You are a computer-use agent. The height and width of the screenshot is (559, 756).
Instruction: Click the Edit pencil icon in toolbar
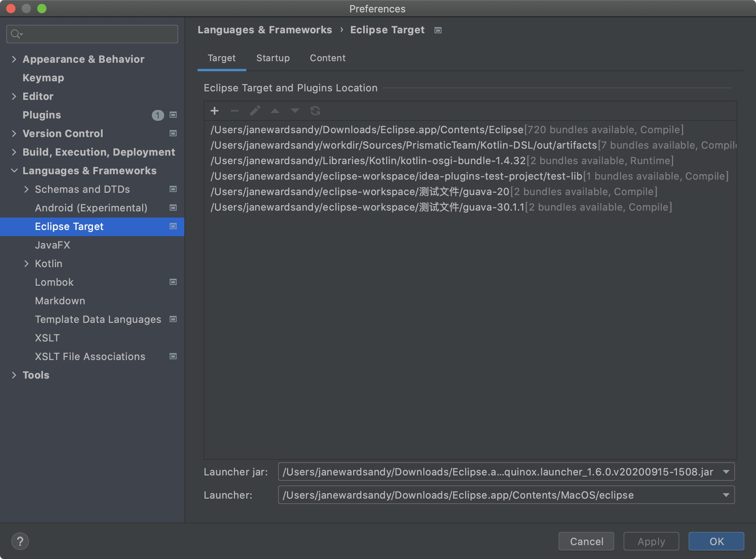(255, 111)
